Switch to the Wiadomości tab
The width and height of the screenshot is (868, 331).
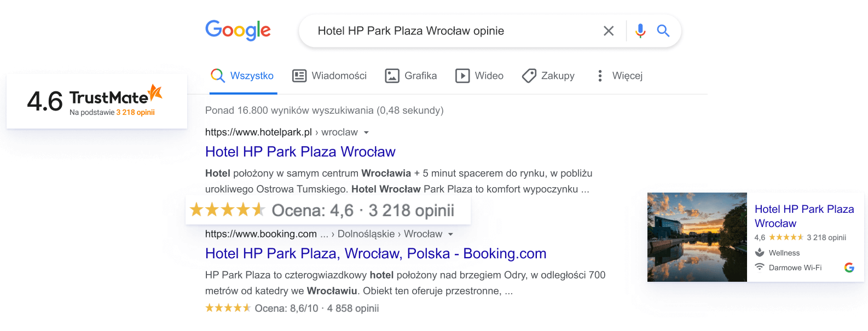pos(329,76)
